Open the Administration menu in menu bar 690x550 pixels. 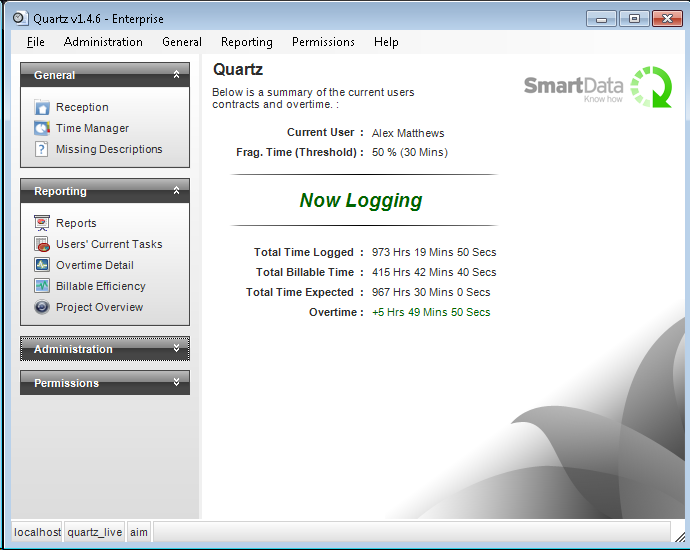tap(103, 42)
